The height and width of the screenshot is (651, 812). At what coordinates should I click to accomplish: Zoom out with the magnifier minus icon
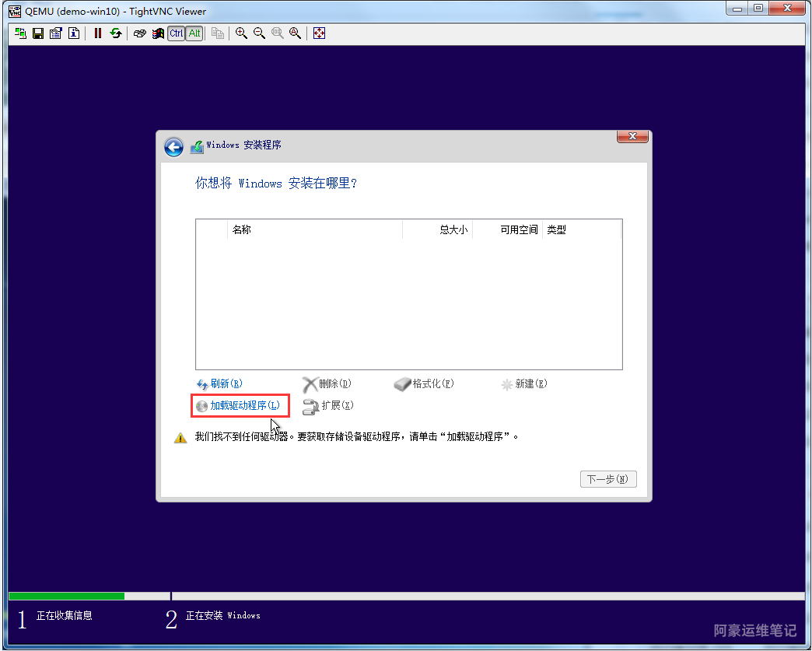pyautogui.click(x=260, y=33)
